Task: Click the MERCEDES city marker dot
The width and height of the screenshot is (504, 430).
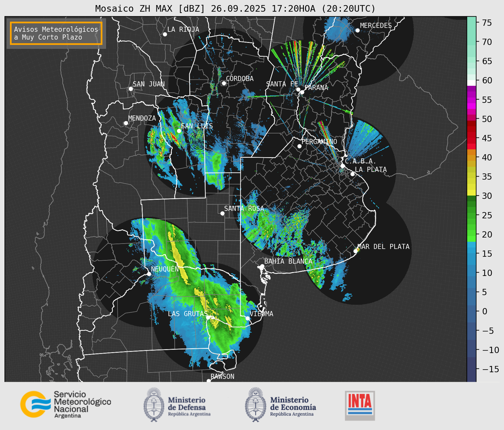Action: 357,31
